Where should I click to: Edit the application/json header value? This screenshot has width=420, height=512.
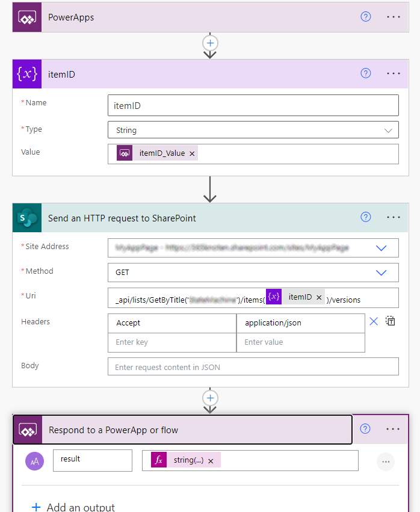coord(300,323)
